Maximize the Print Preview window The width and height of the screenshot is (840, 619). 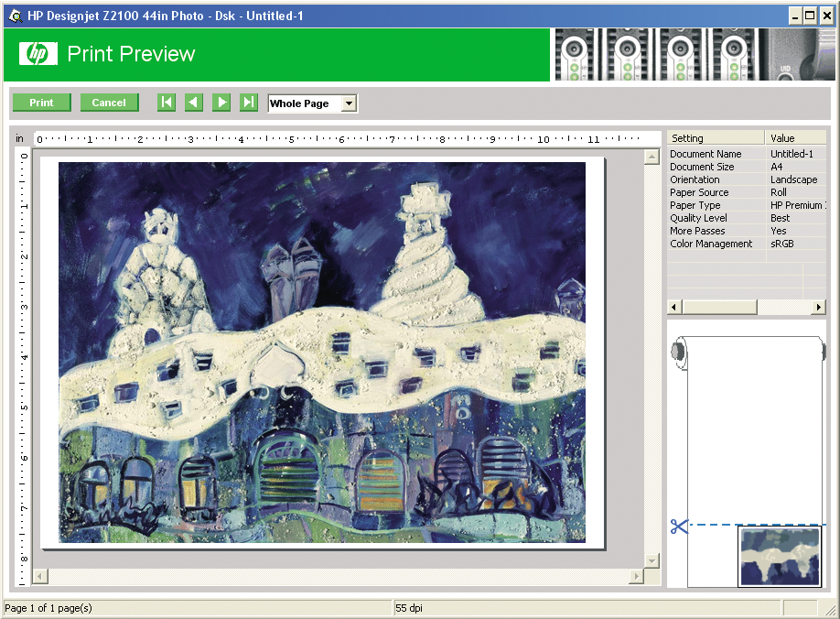(811, 16)
